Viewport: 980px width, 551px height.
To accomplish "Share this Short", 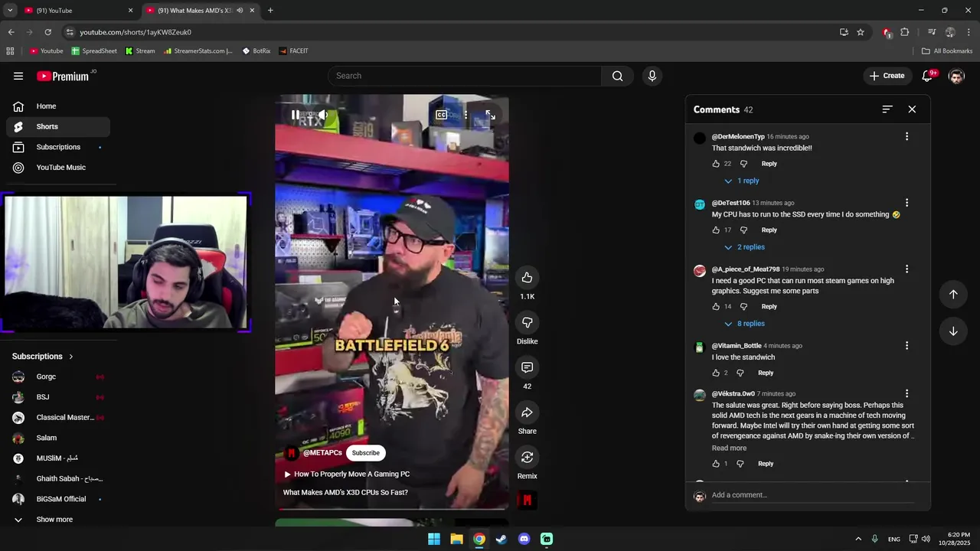I will coord(527,412).
